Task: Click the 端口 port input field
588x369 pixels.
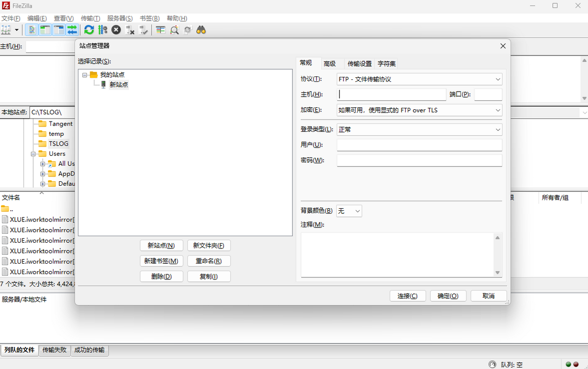Action: click(x=488, y=94)
